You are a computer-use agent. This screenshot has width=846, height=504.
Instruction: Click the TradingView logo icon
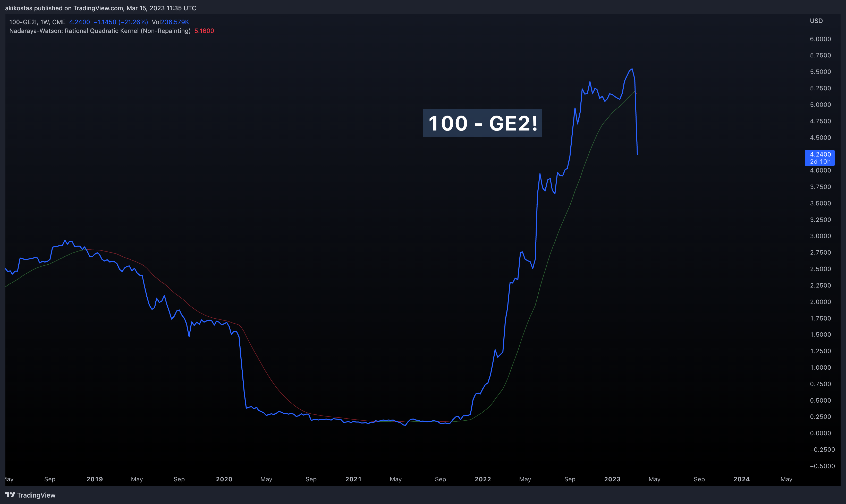(x=10, y=495)
